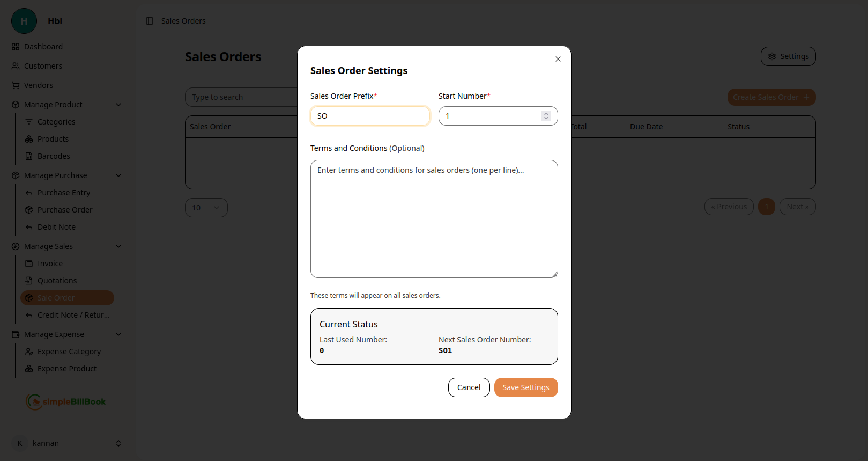868x461 pixels.
Task: Open the kannan user account menu
Action: (x=66, y=443)
